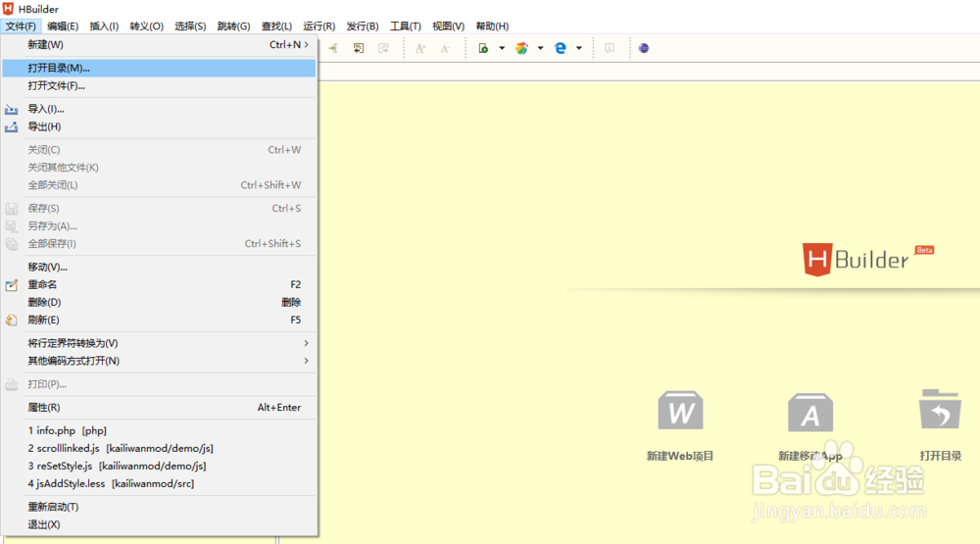Select 重新启动(T) menu entry
Image resolution: width=980 pixels, height=544 pixels.
(x=159, y=507)
